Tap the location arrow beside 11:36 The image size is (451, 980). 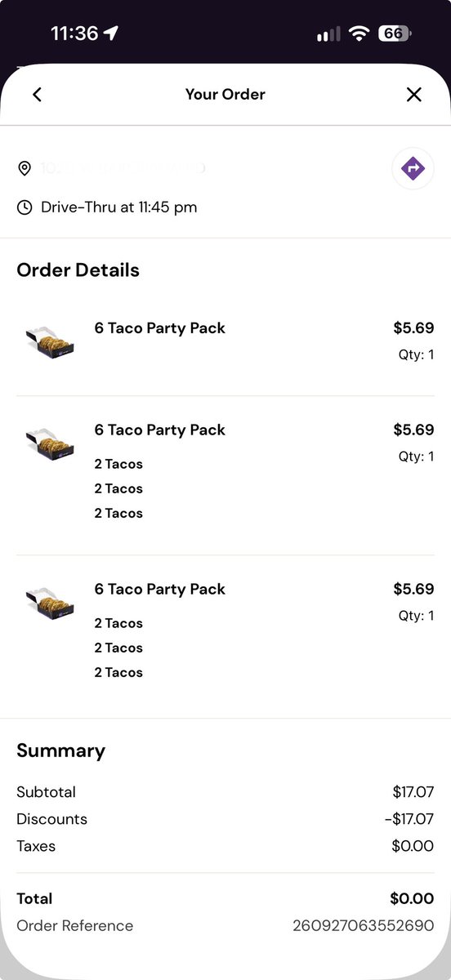click(x=111, y=33)
